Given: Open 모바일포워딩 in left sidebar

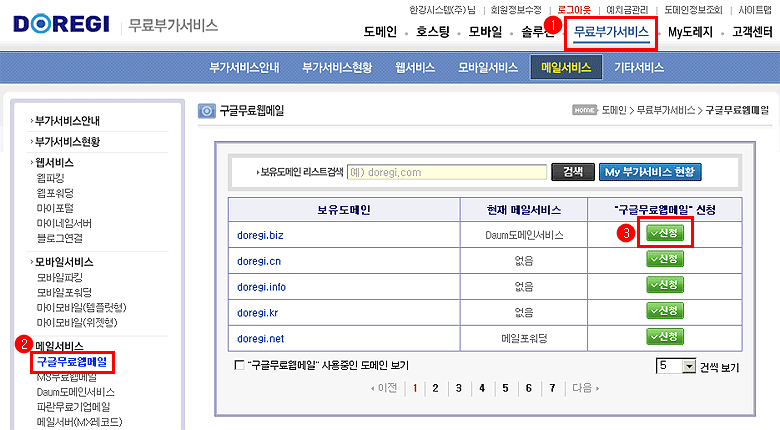Looking at the screenshot, I should point(64,292).
